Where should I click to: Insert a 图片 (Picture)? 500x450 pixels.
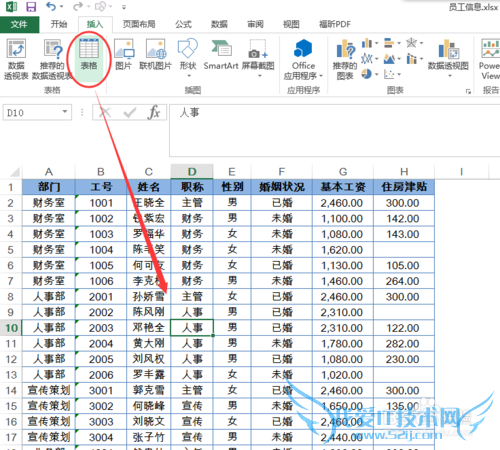(124, 54)
